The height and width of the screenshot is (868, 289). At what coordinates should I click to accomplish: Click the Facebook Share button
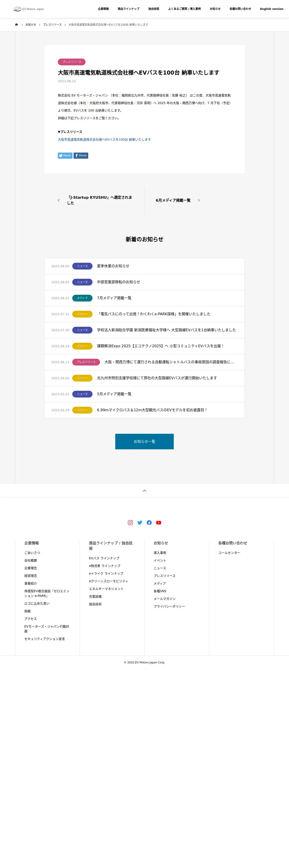tap(81, 155)
